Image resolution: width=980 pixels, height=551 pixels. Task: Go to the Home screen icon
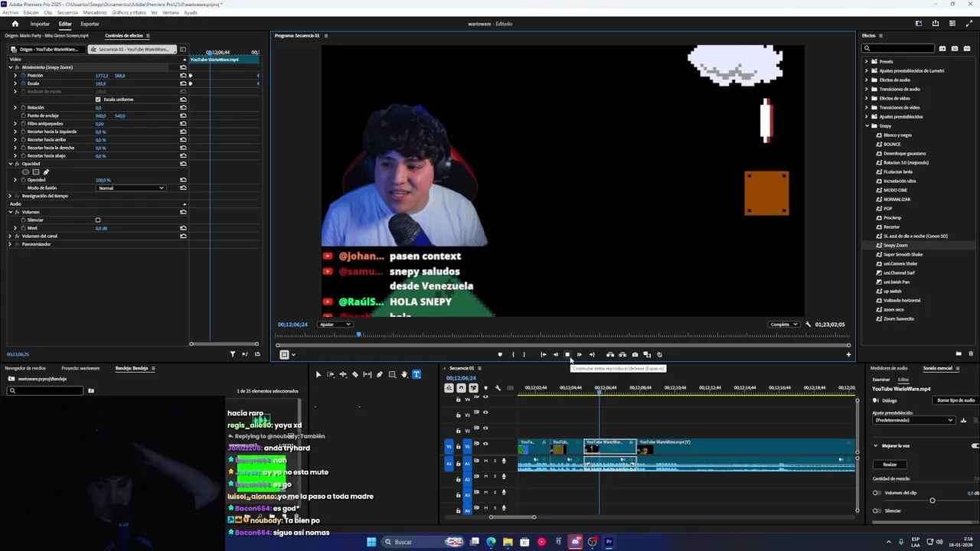pos(15,24)
